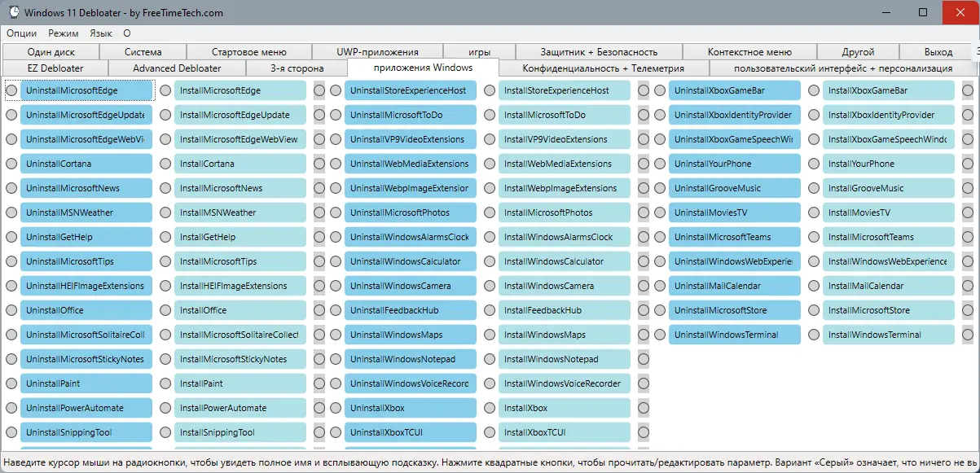Select the radio button for InstallPaint

click(x=165, y=383)
